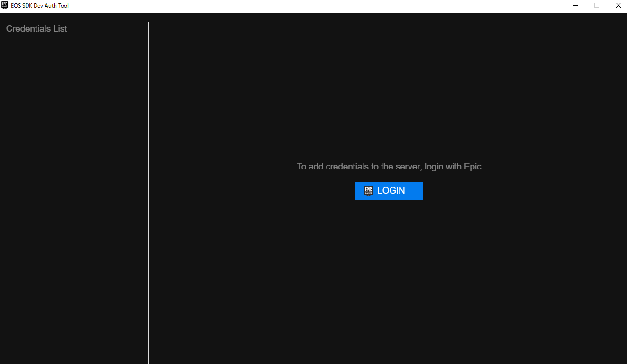The height and width of the screenshot is (364, 627).
Task: Click the disabled maximize window button
Action: click(597, 6)
